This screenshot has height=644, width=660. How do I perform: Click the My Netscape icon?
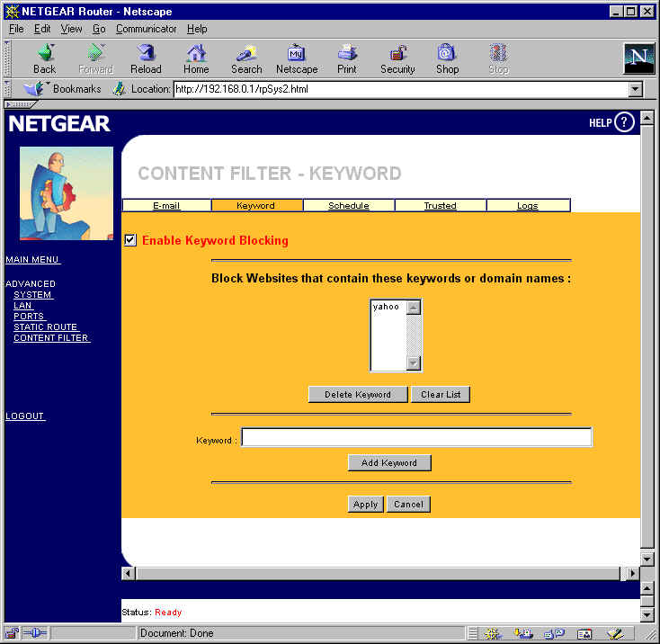coord(297,53)
